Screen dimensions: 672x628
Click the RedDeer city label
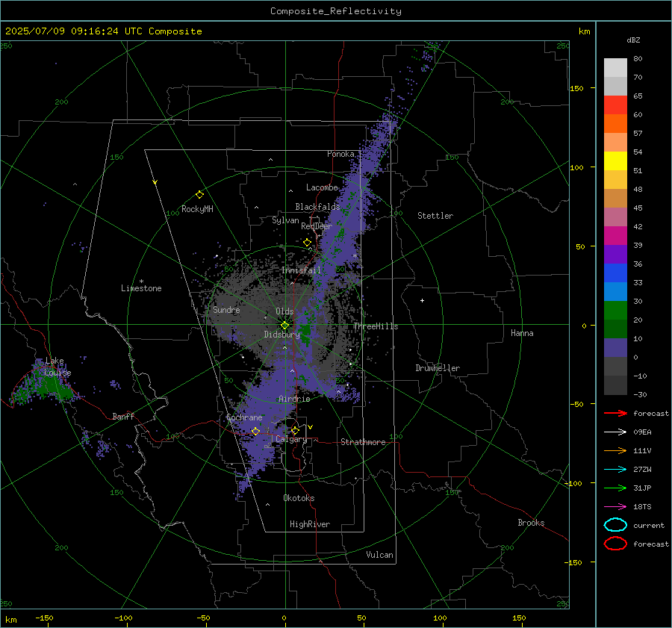(317, 226)
